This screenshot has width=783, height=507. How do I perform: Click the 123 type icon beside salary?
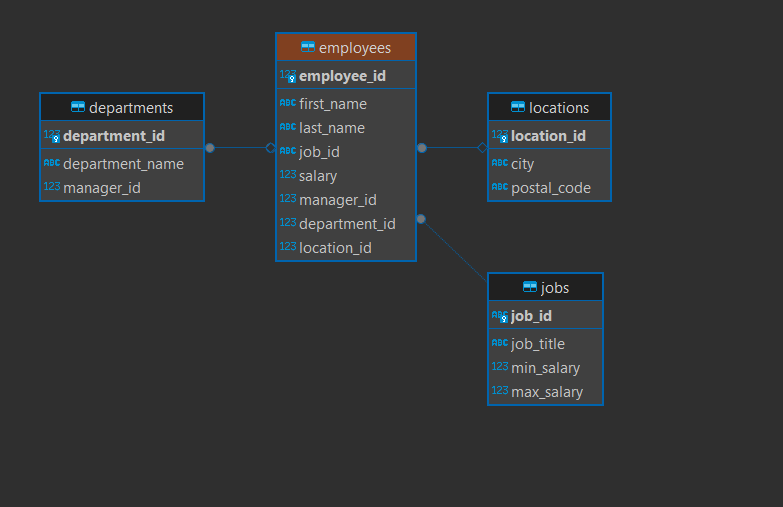[x=288, y=174]
